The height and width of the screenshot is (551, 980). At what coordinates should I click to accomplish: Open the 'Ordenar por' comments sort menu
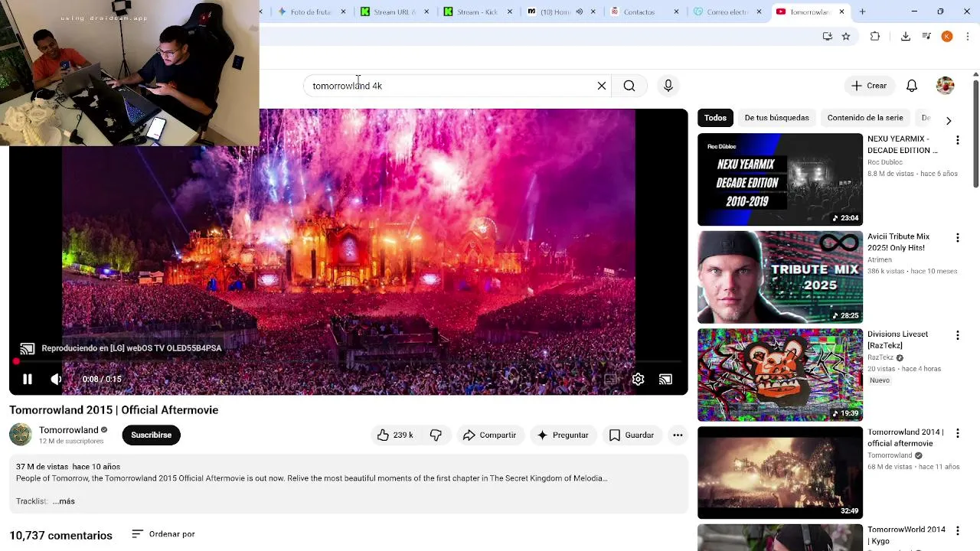pos(163,534)
